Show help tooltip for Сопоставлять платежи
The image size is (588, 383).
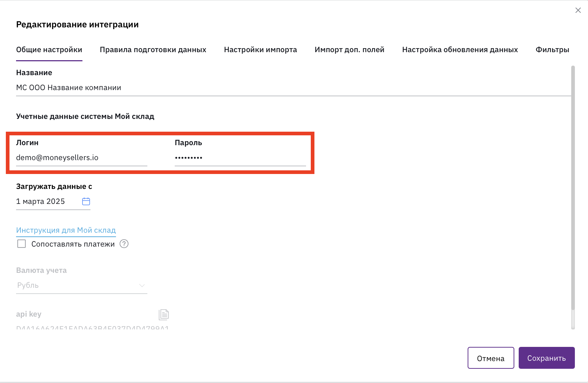(x=124, y=244)
